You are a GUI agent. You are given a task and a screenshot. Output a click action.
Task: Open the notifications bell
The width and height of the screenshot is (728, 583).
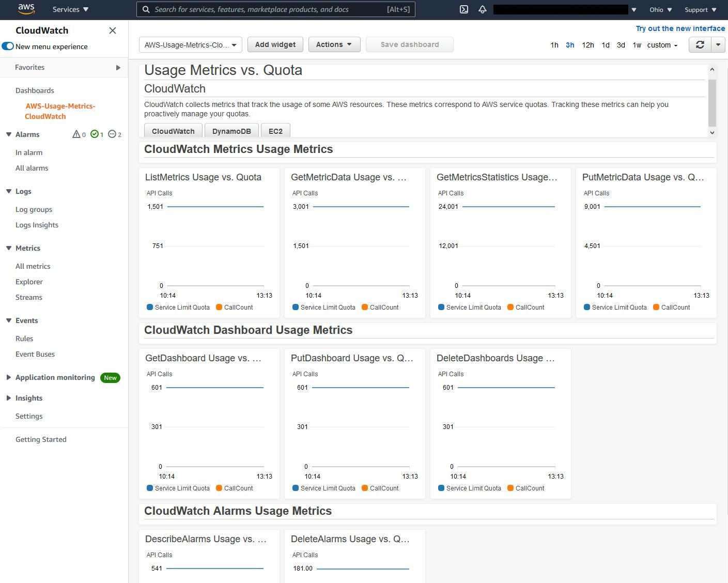click(482, 9)
